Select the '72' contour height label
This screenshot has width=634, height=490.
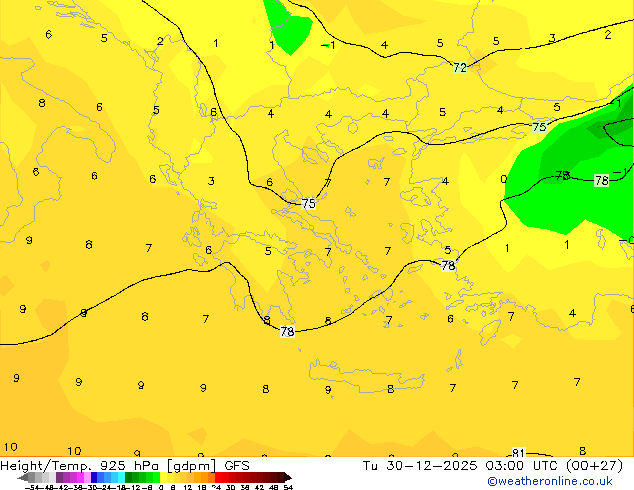pos(460,67)
